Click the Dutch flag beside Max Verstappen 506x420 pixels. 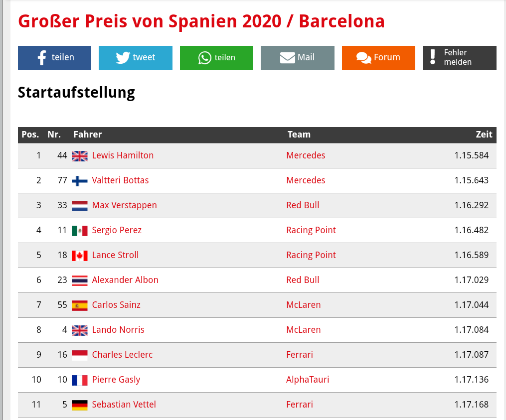(80, 206)
